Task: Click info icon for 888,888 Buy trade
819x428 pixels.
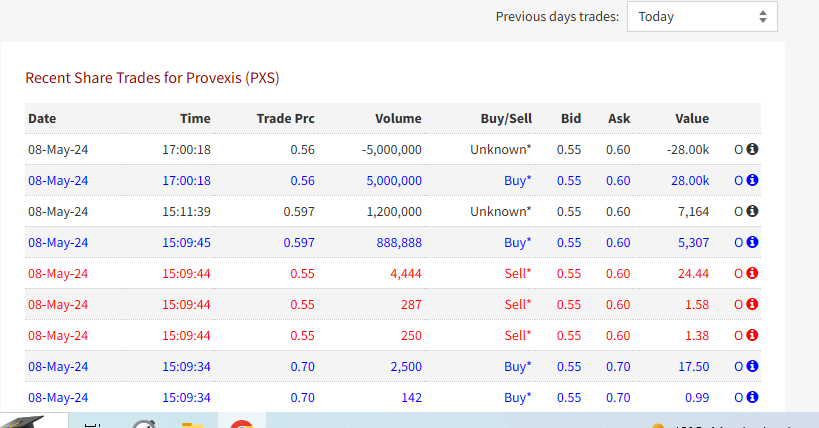Action: click(752, 242)
